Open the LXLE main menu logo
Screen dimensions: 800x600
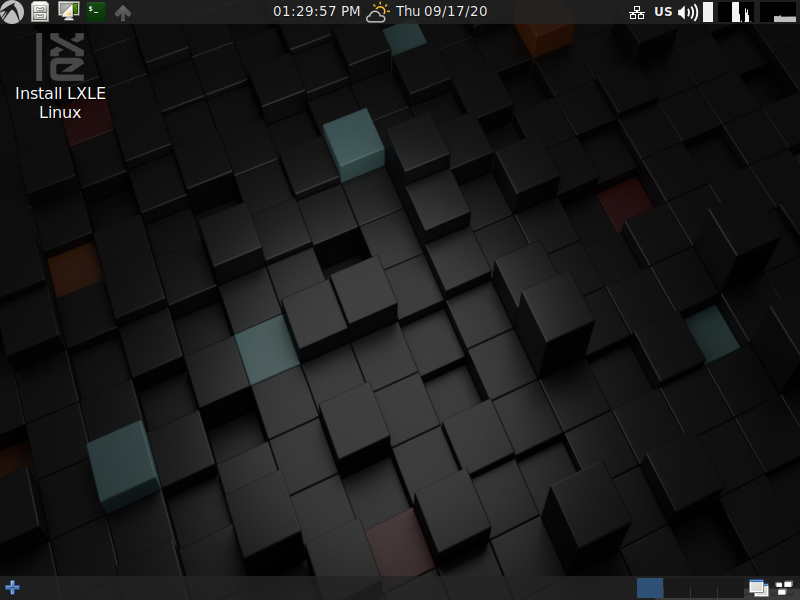[x=12, y=12]
